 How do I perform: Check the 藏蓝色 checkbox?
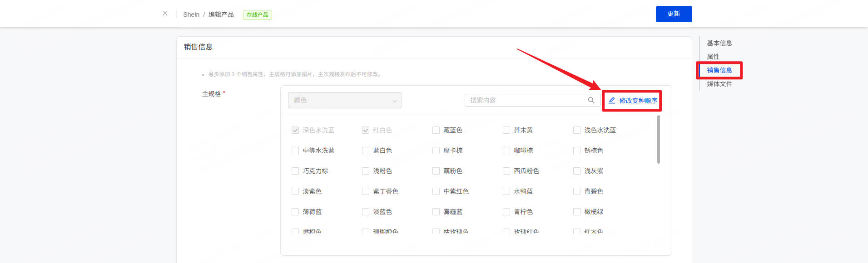436,130
